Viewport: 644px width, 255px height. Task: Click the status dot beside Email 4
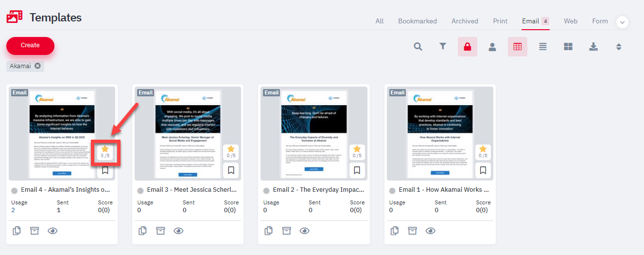point(15,191)
